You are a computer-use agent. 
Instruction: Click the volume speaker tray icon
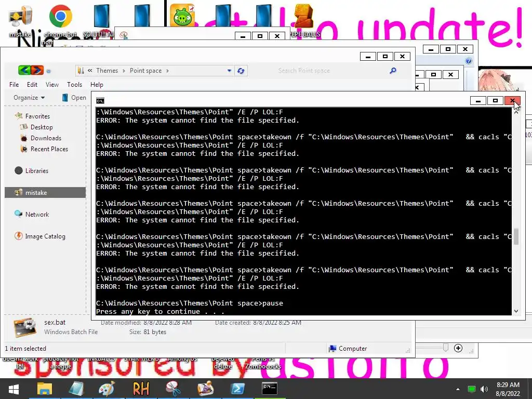tap(484, 389)
